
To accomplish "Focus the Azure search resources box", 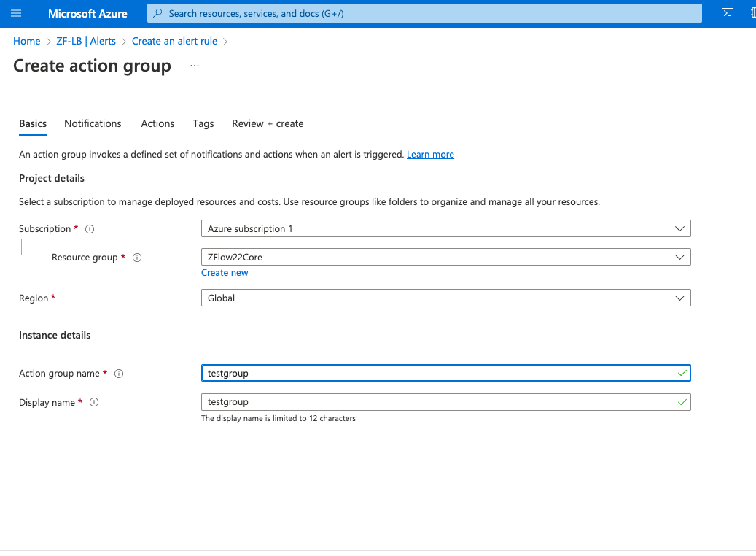I will tap(424, 14).
